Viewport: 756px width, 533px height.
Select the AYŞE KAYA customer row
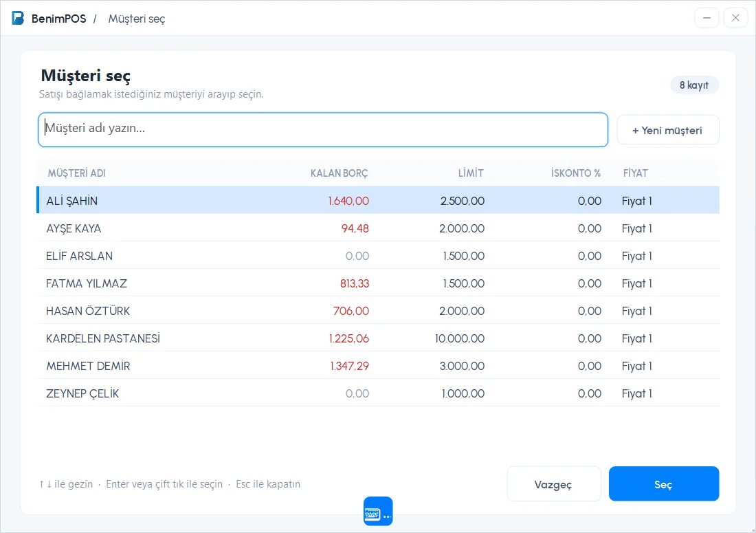pos(379,228)
